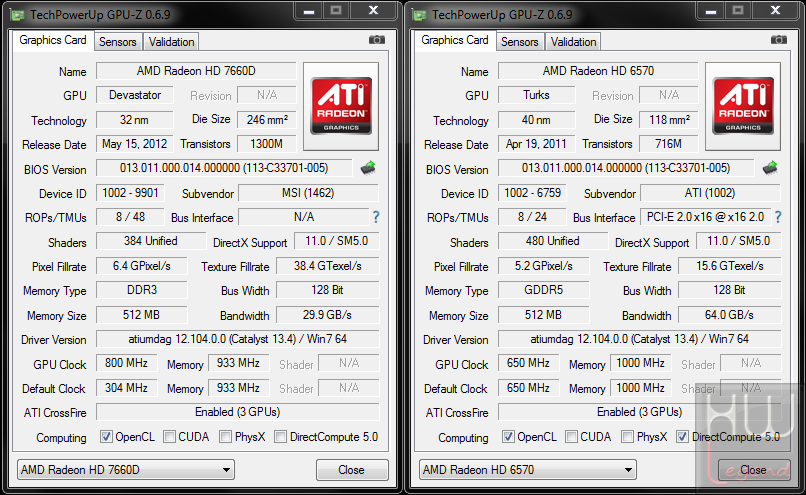This screenshot has width=806, height=495.
Task: Click the ATI Radeon logo in HD 6570 window
Action: (743, 106)
